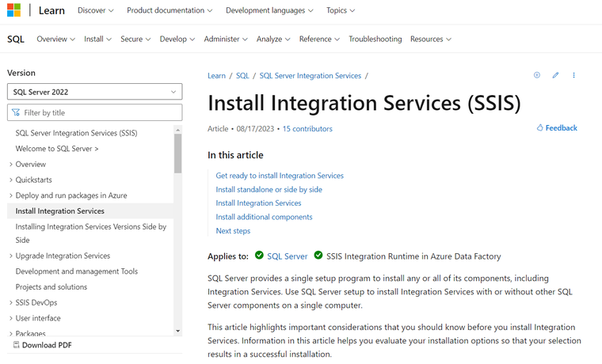The height and width of the screenshot is (364, 602).
Task: Open the Resources menu
Action: 431,39
